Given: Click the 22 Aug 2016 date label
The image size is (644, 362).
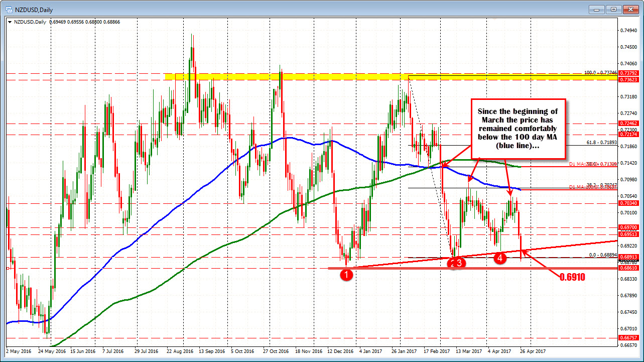Looking at the screenshot, I should click(x=181, y=352).
